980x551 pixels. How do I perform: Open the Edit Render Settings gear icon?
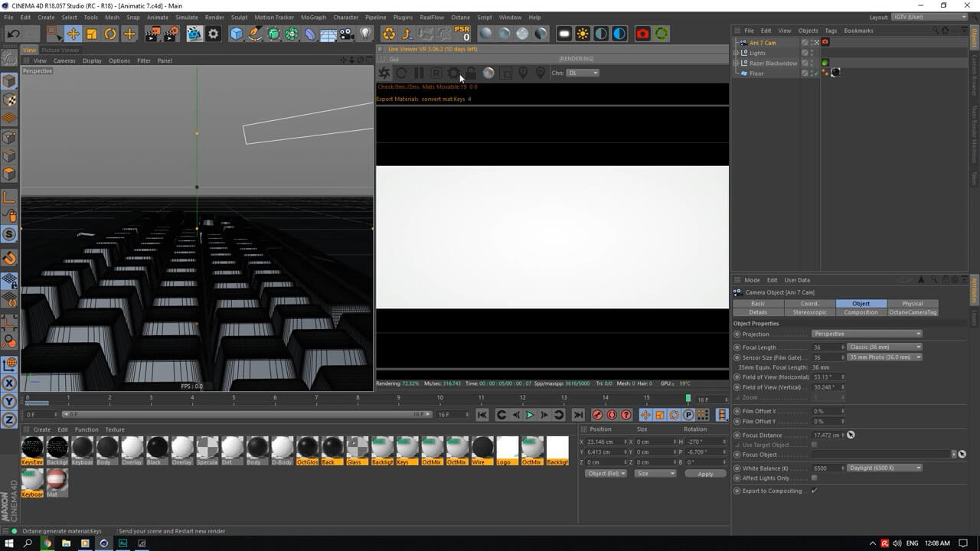tap(213, 34)
